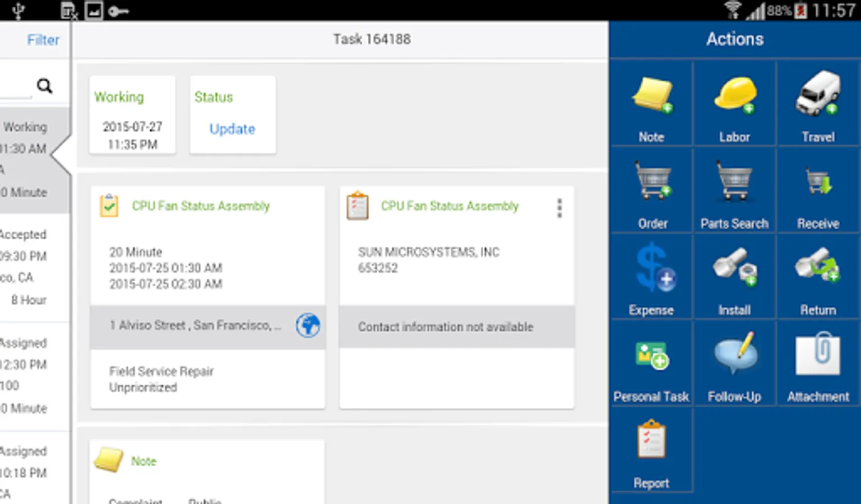Open the Return part action

click(818, 278)
